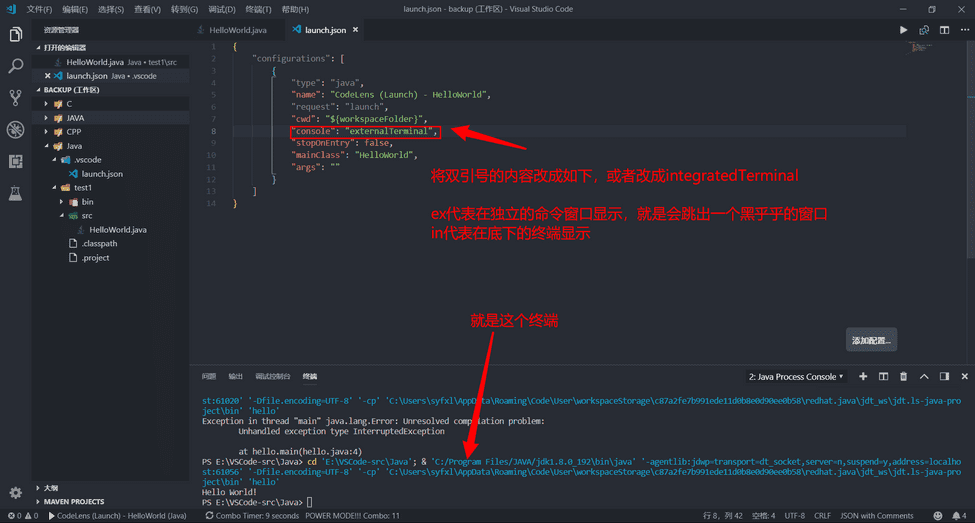Open the Extensions view
Viewport: 975px width, 523px height.
[15, 161]
